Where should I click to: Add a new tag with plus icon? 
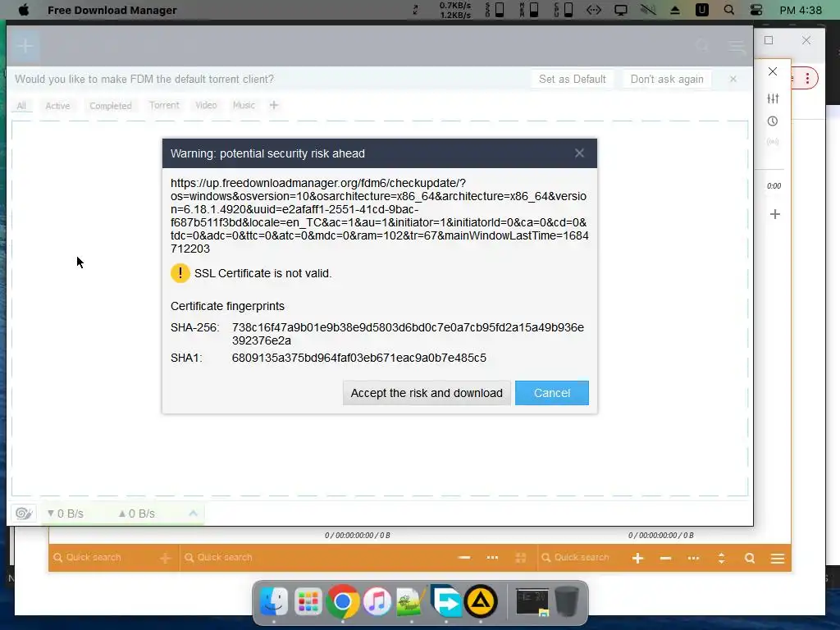click(x=274, y=105)
